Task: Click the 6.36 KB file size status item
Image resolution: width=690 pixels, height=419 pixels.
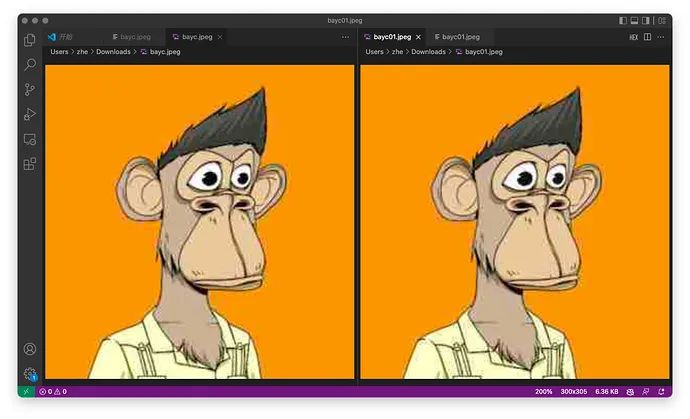Action: pos(607,391)
